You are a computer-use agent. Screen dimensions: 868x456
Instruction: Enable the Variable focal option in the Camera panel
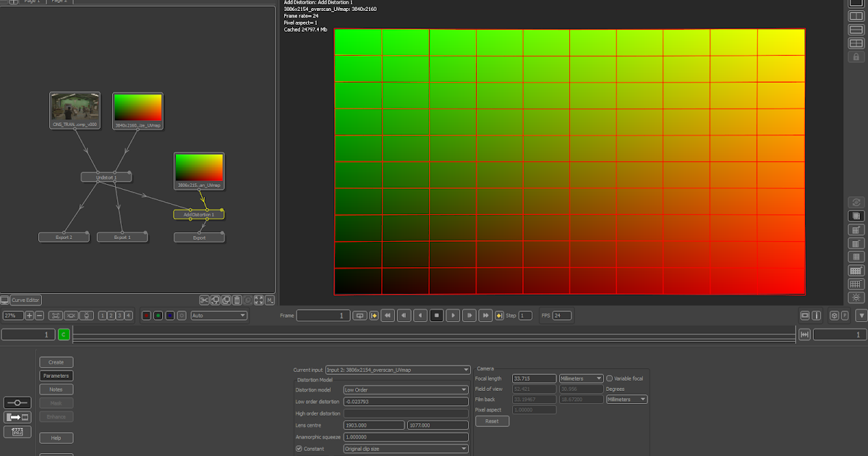610,379
